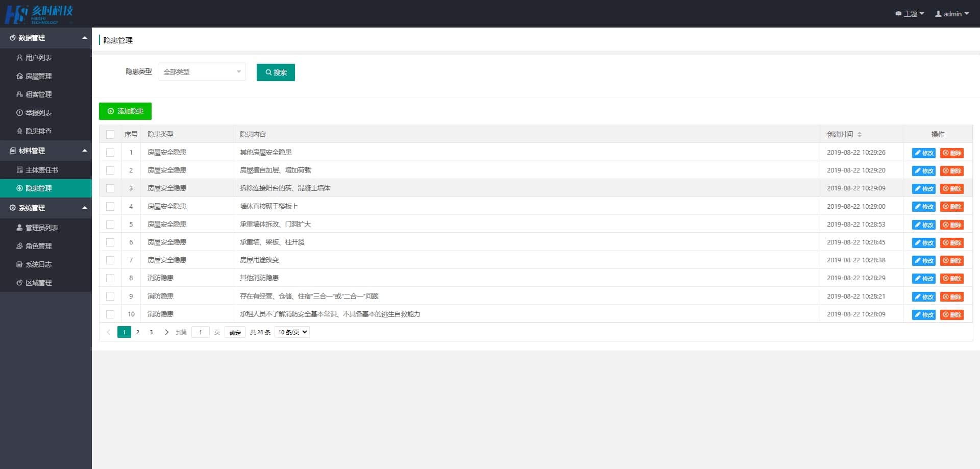Tick the select-all checkbox in the table header
Image resolution: width=980 pixels, height=469 pixels.
[x=110, y=135]
